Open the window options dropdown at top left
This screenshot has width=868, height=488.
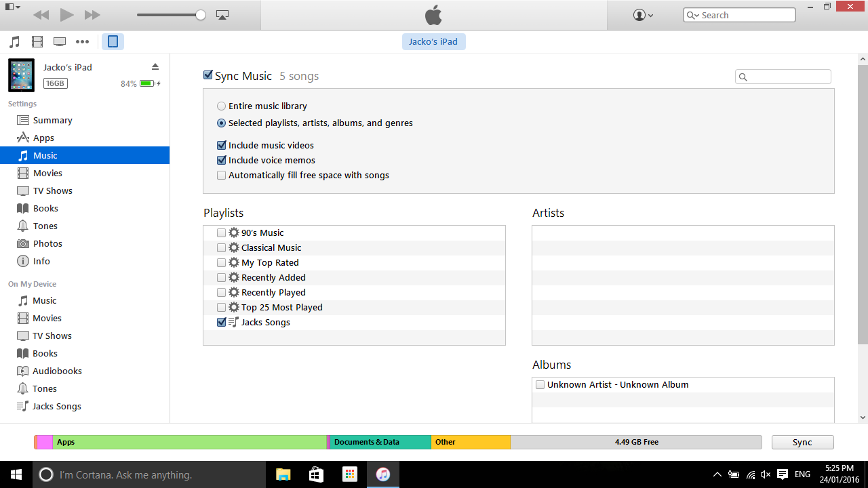pos(9,6)
